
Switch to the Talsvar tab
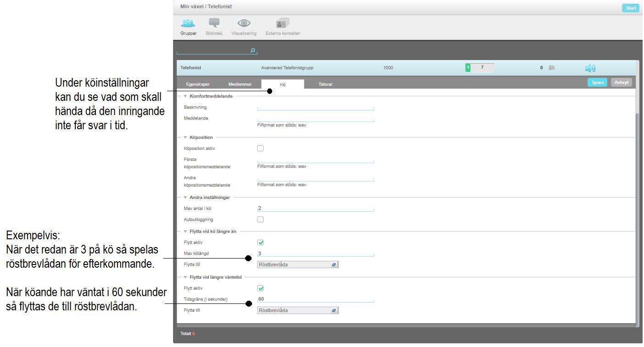coord(325,84)
